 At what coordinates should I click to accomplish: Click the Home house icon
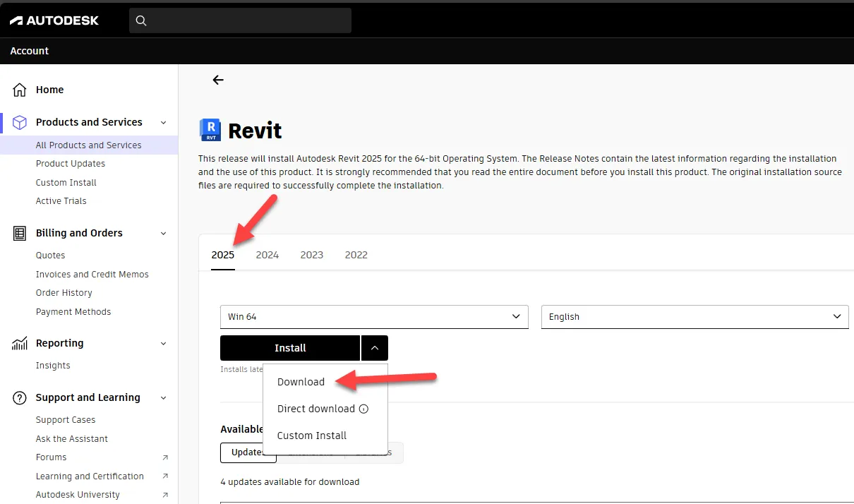pos(20,90)
